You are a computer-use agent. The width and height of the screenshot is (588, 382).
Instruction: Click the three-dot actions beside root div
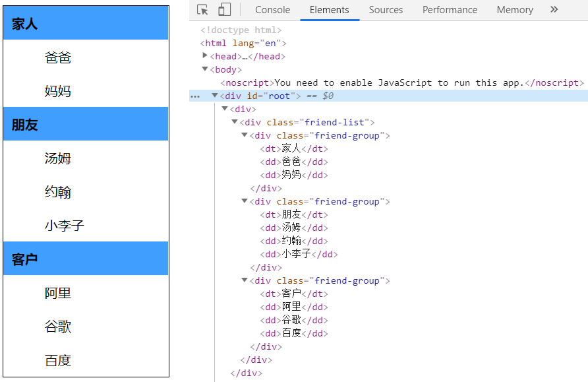click(x=195, y=96)
